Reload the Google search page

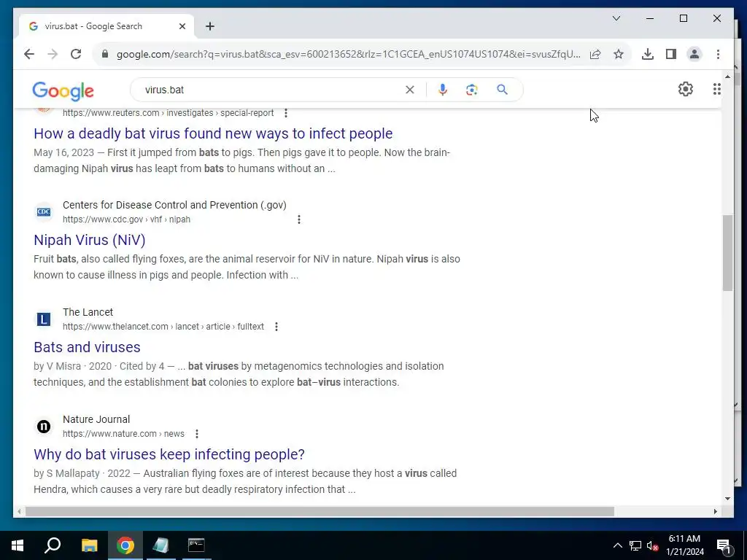[x=76, y=54]
